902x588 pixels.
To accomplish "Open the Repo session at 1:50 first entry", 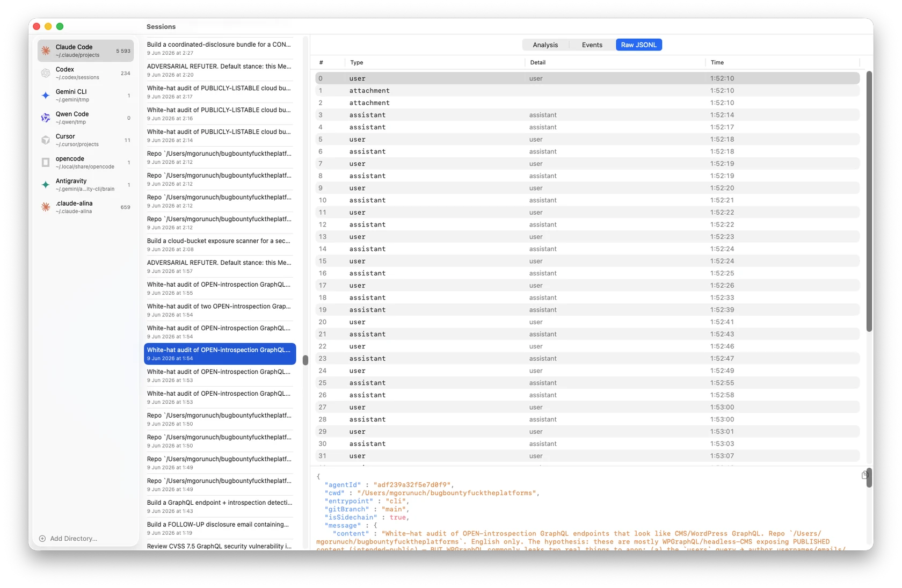I will pyautogui.click(x=220, y=419).
